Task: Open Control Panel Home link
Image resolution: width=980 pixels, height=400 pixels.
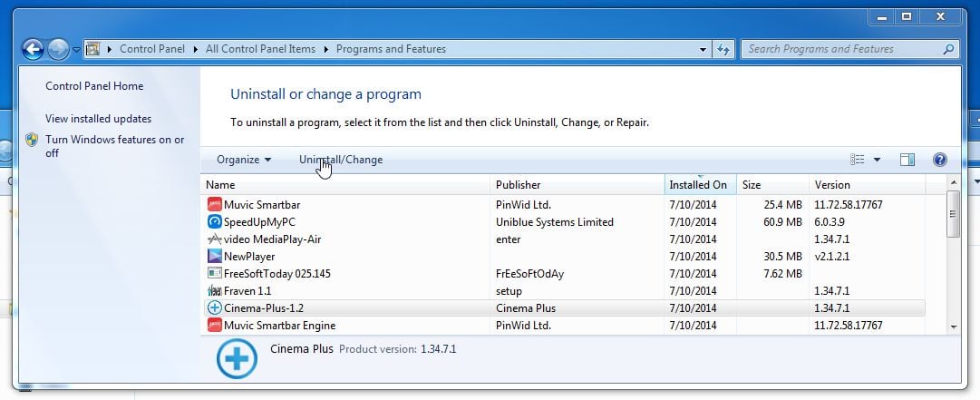Action: (94, 86)
